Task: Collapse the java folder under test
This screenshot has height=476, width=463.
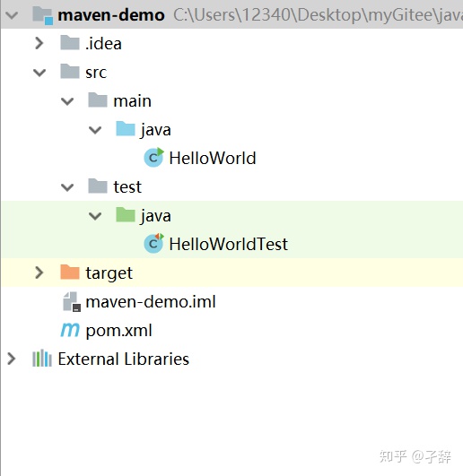Action: point(95,216)
